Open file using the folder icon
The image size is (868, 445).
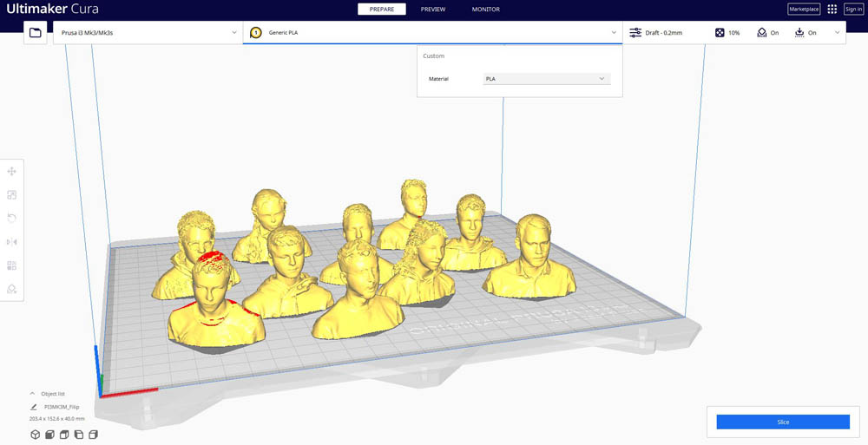tap(36, 33)
